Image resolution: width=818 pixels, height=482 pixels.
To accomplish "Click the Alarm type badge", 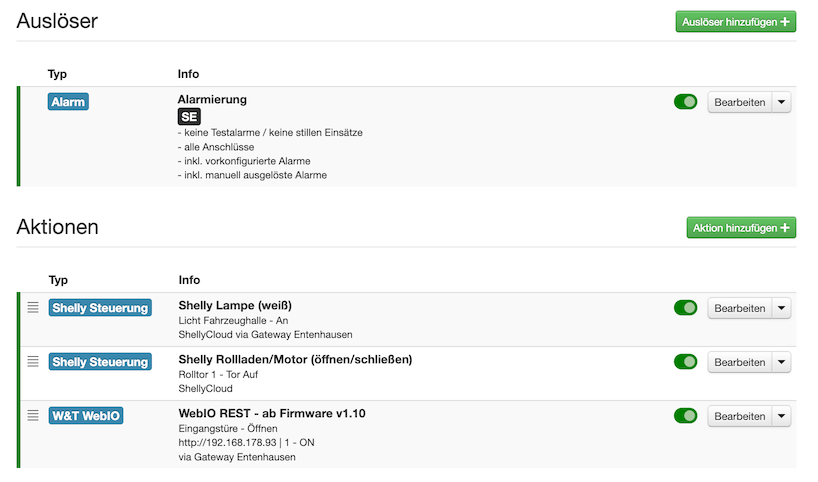I will 68,101.
